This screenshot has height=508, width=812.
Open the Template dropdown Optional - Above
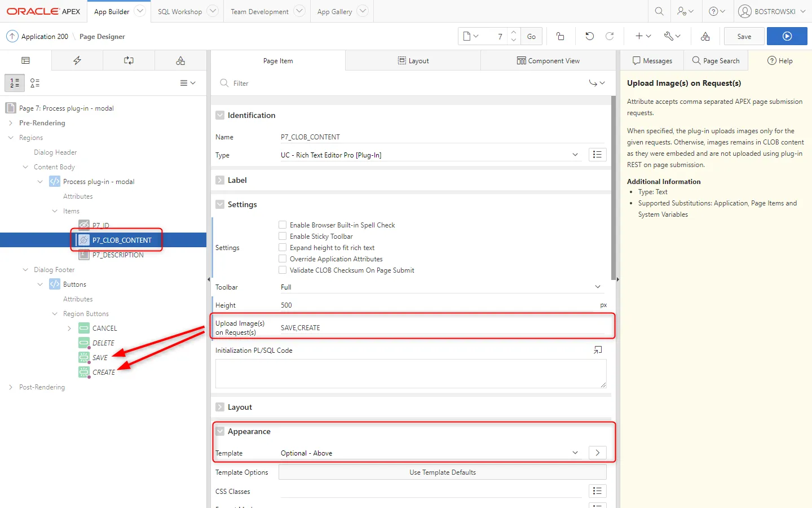coord(430,453)
